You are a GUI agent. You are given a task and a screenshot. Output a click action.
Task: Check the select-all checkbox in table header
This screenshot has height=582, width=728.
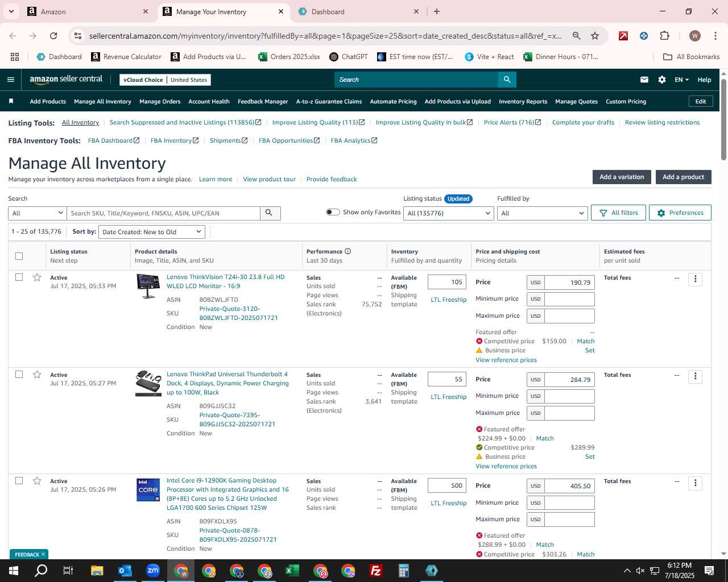coord(19,256)
